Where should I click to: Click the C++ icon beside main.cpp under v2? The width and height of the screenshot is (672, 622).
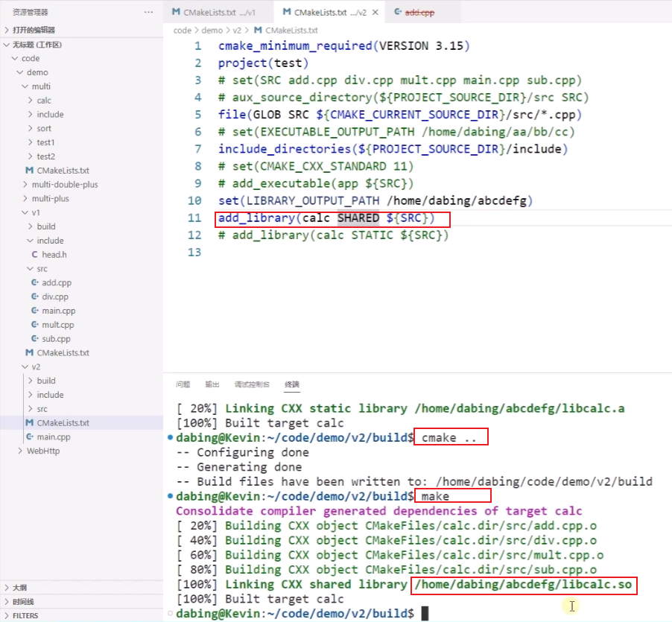click(30, 437)
